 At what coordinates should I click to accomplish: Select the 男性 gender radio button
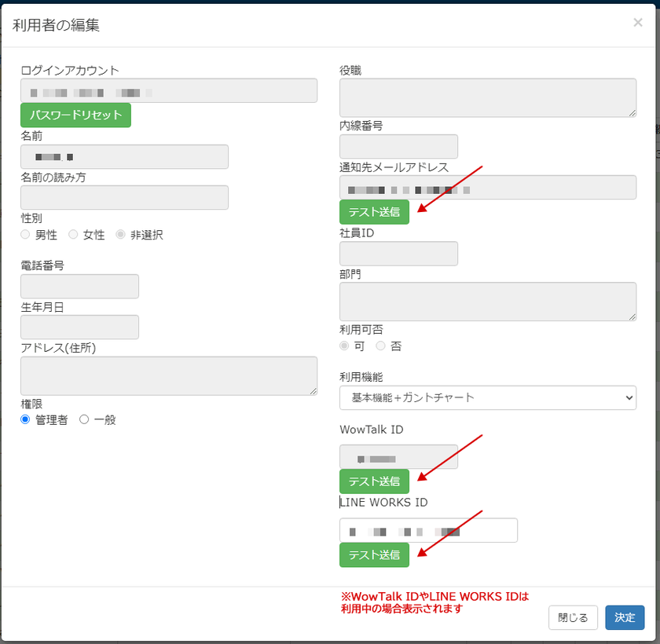[26, 235]
